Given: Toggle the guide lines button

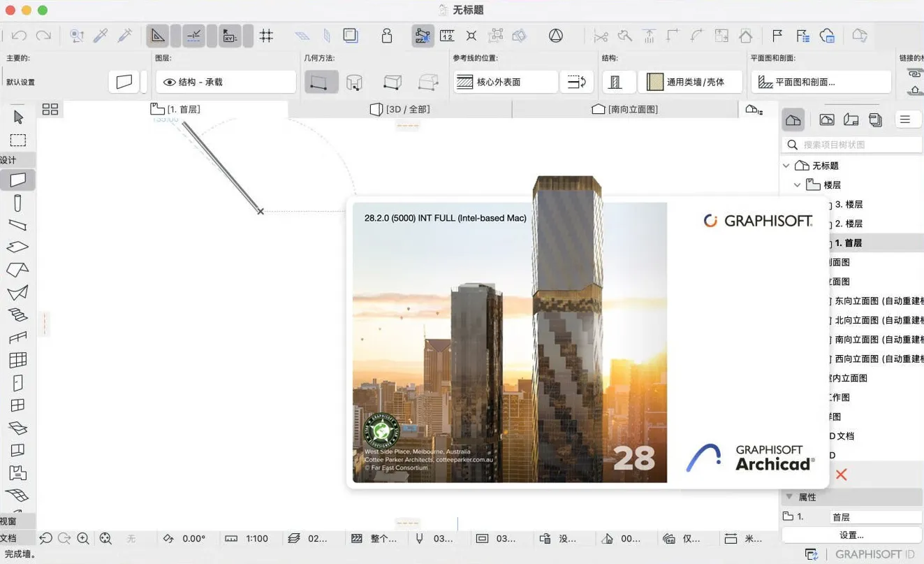Looking at the screenshot, I should [x=194, y=36].
